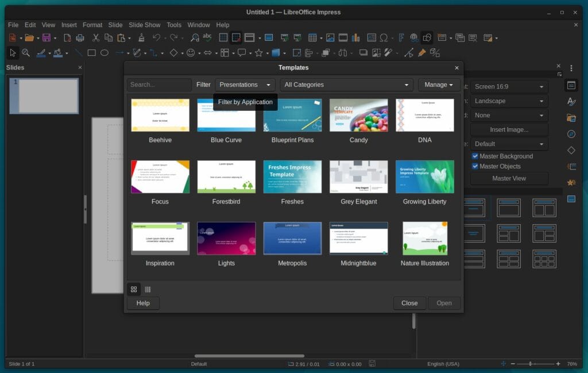Open the Slide Show menu
Viewport: 588px width, 373px height.
pyautogui.click(x=144, y=25)
